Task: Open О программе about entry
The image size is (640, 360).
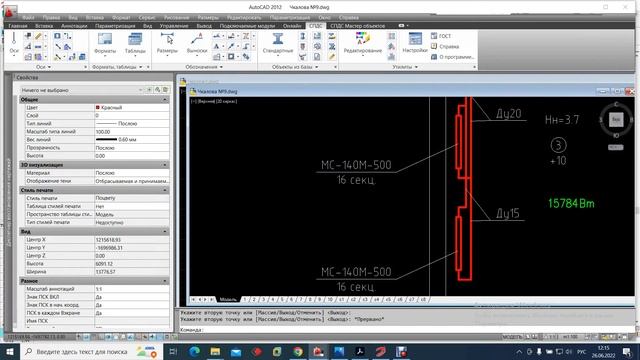Action: click(452, 57)
